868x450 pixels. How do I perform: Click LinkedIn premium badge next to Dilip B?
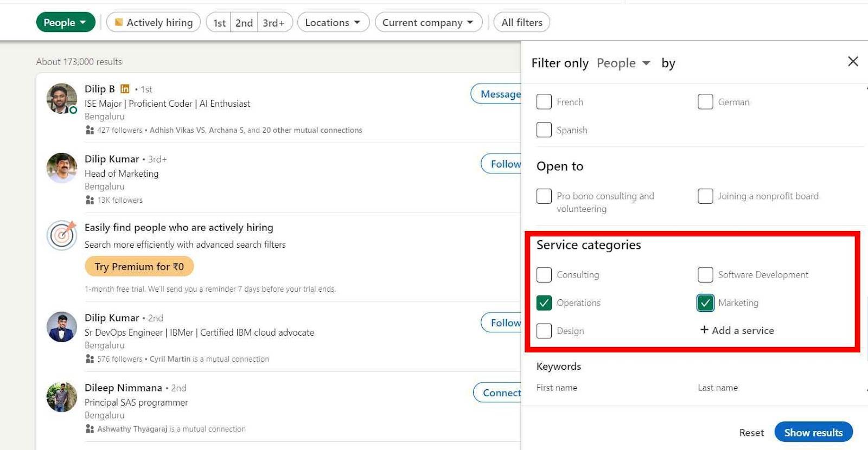(x=125, y=89)
